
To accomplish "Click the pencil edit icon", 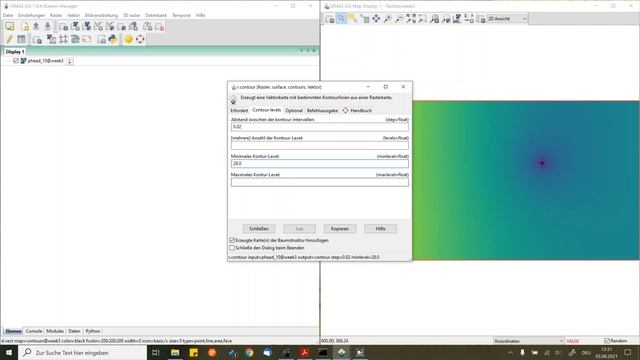I will point(9,39).
